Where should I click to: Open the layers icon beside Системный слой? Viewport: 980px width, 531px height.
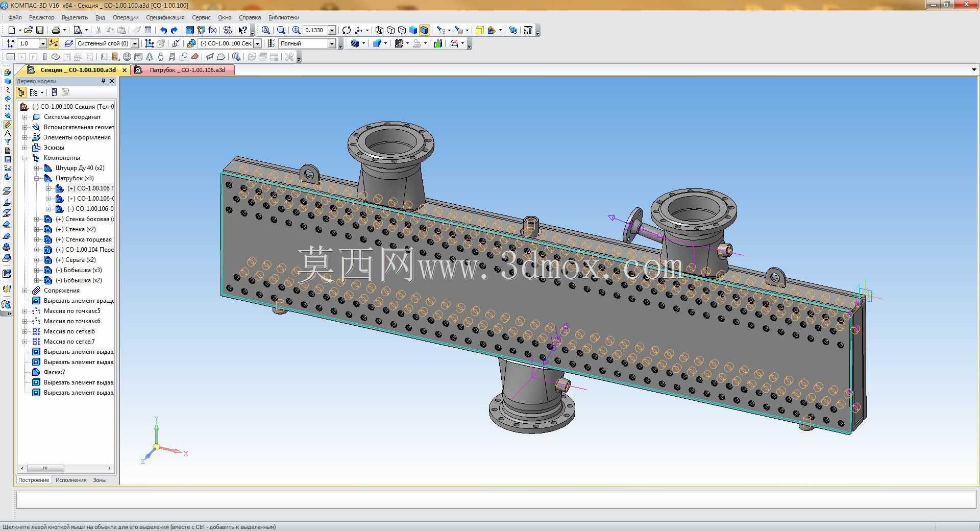[69, 43]
